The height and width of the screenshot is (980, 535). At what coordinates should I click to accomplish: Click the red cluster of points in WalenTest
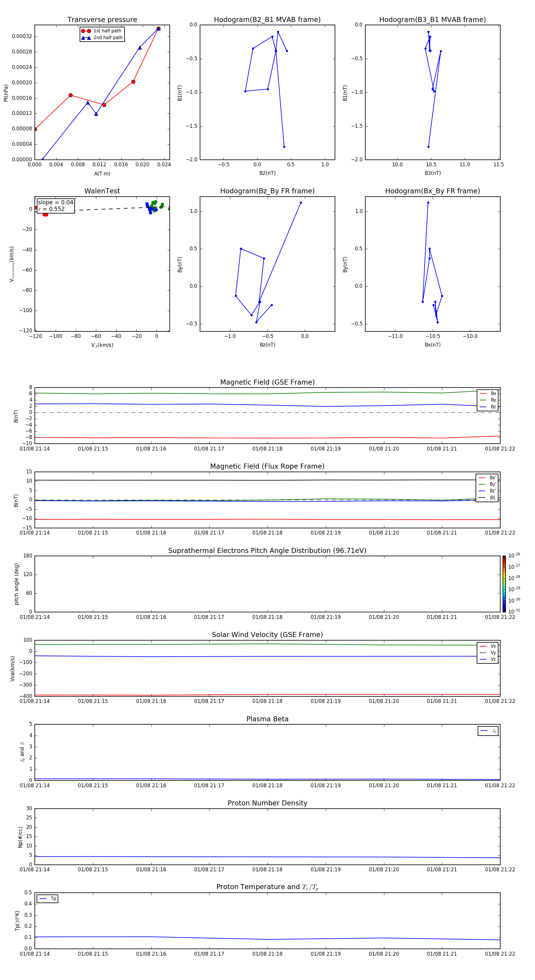pyautogui.click(x=45, y=215)
